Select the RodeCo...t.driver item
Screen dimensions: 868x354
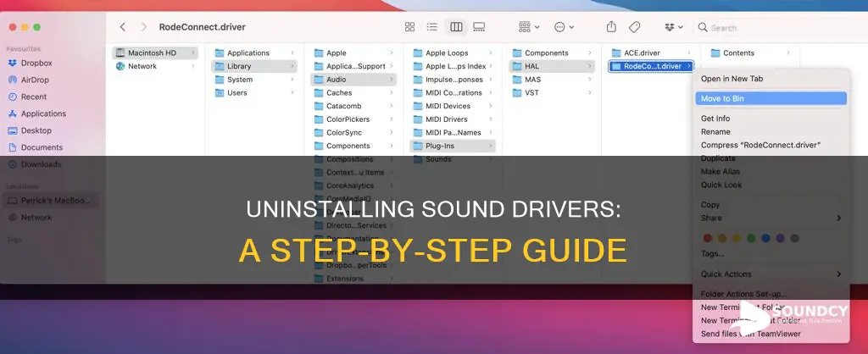point(651,66)
